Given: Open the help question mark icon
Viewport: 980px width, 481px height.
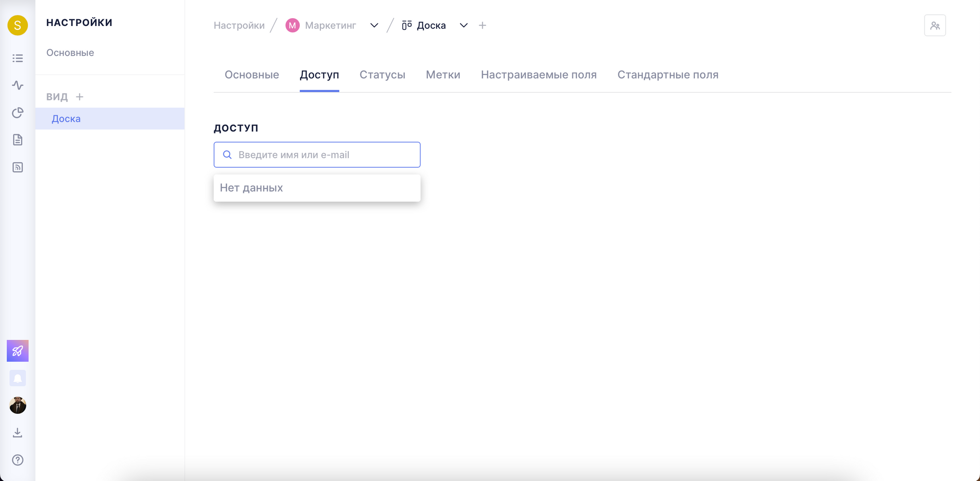Looking at the screenshot, I should tap(18, 460).
